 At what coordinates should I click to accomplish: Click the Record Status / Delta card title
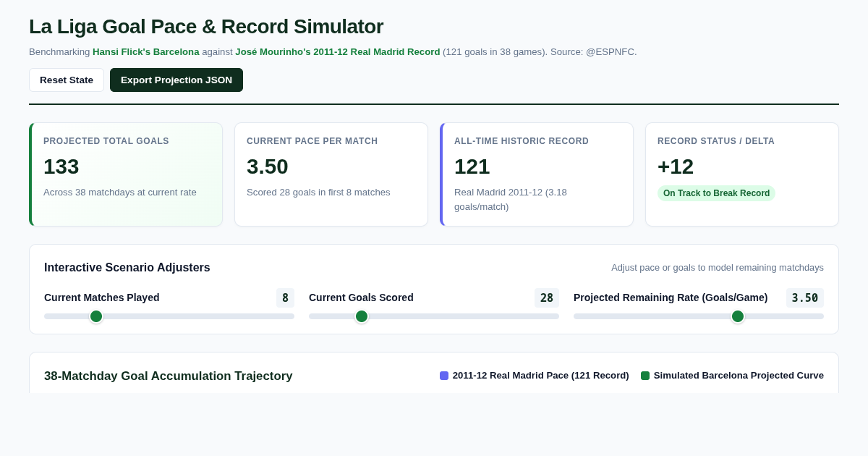pos(716,141)
